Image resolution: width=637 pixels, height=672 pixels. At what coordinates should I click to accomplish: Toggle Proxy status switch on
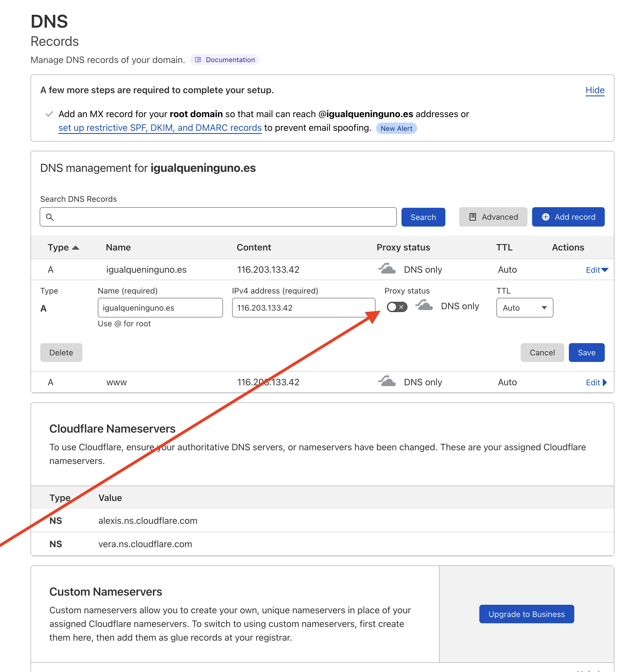(397, 307)
